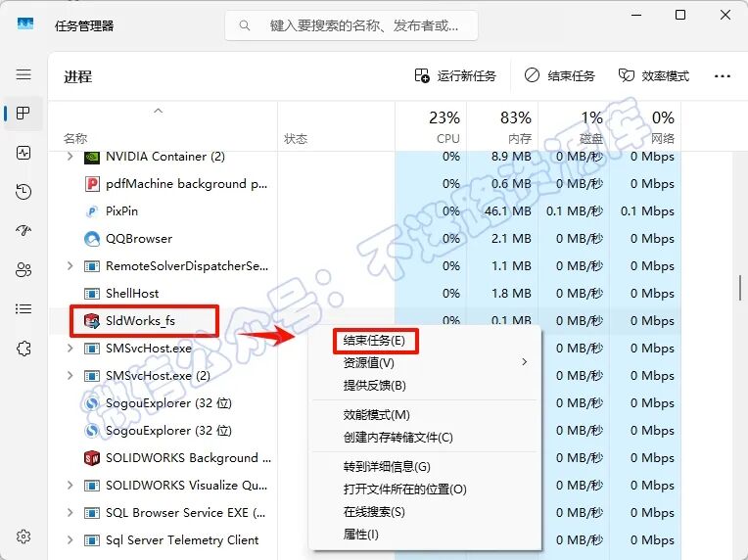Click the pdfMachine process icon
Screen dimensions: 748x560
92,184
